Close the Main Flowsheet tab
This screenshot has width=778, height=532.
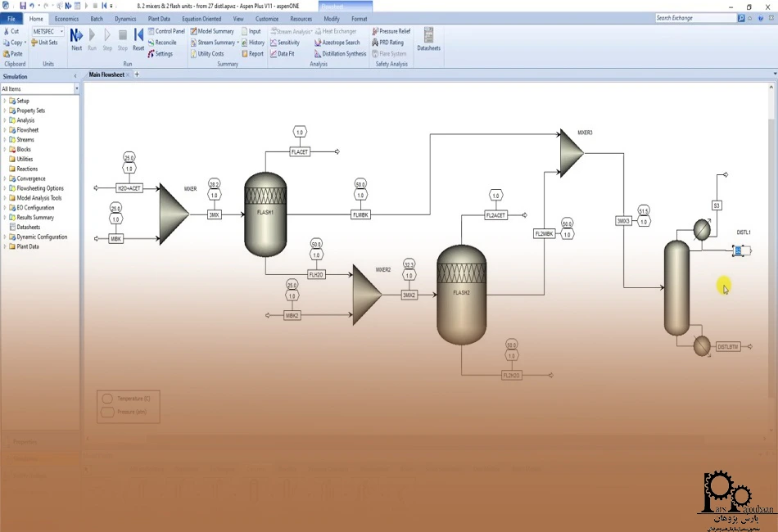[x=128, y=74]
